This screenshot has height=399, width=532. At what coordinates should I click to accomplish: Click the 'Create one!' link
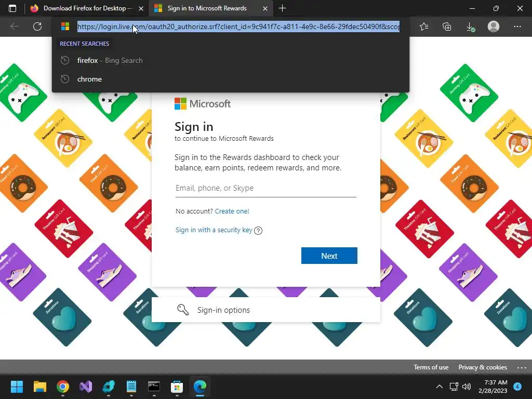click(232, 211)
